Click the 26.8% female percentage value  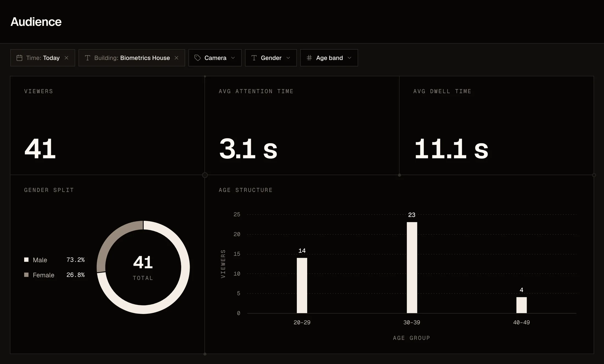click(75, 275)
